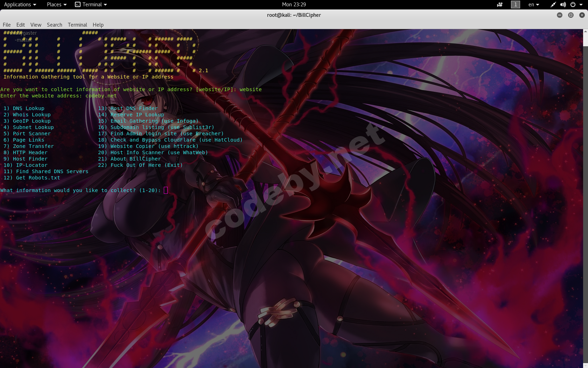Click the terminal input cursor at prompt
This screenshot has height=368, width=588.
click(x=166, y=190)
